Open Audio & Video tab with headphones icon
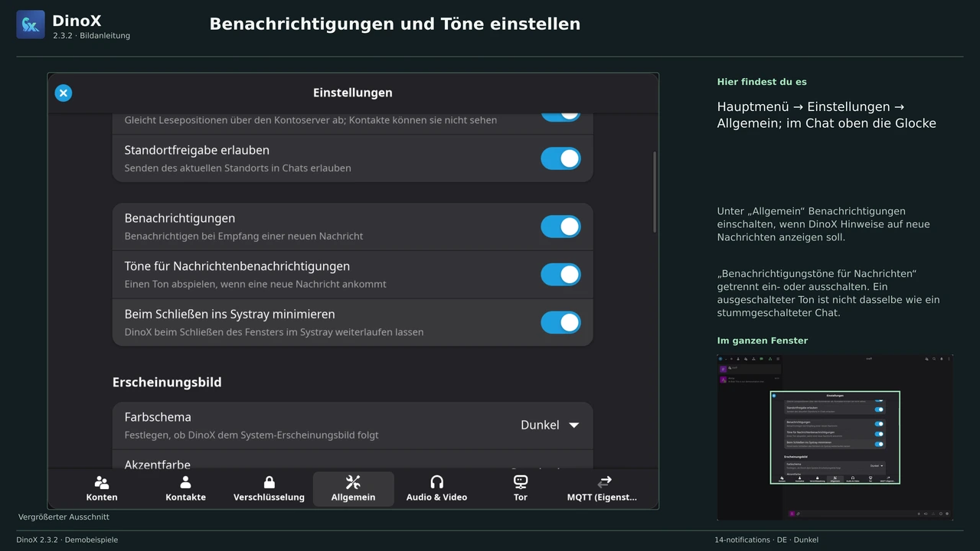Screen dimensions: 980x551 436,489
